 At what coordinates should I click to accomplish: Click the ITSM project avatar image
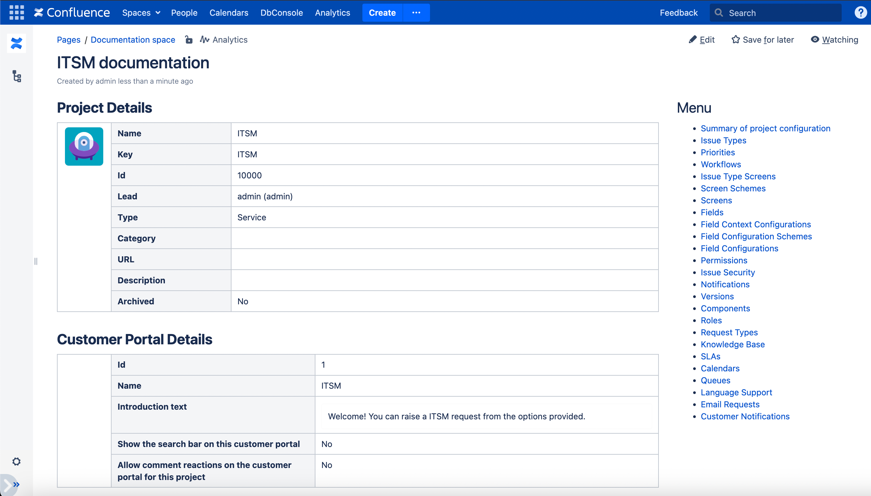tap(84, 147)
